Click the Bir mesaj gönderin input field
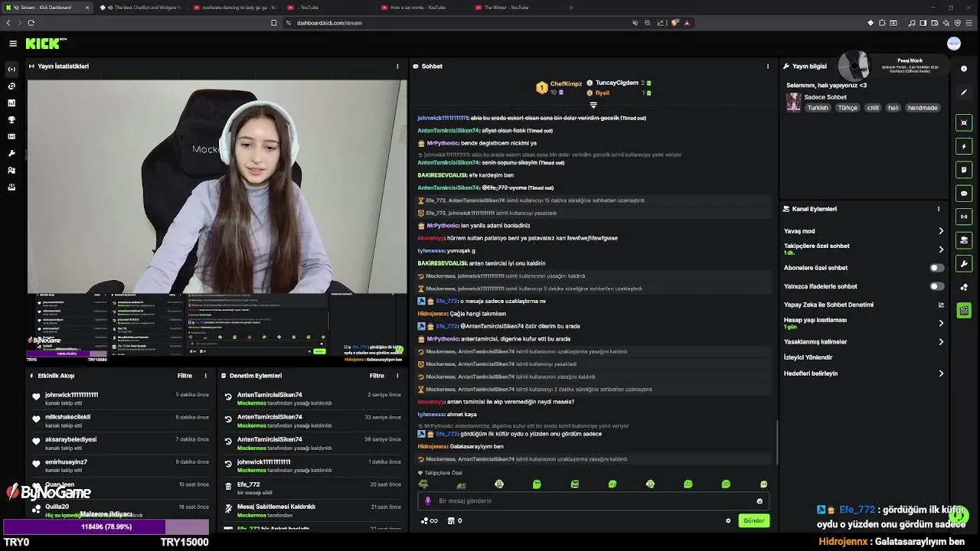The image size is (980, 551). point(593,501)
